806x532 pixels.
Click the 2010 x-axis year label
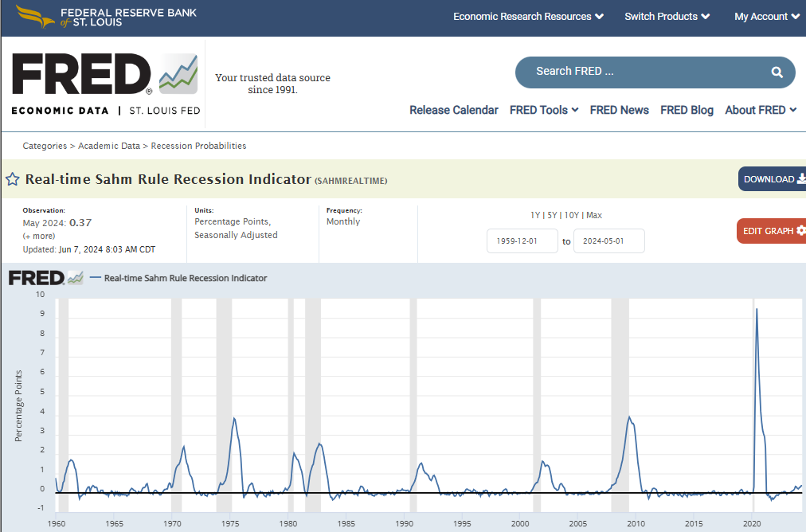point(636,523)
